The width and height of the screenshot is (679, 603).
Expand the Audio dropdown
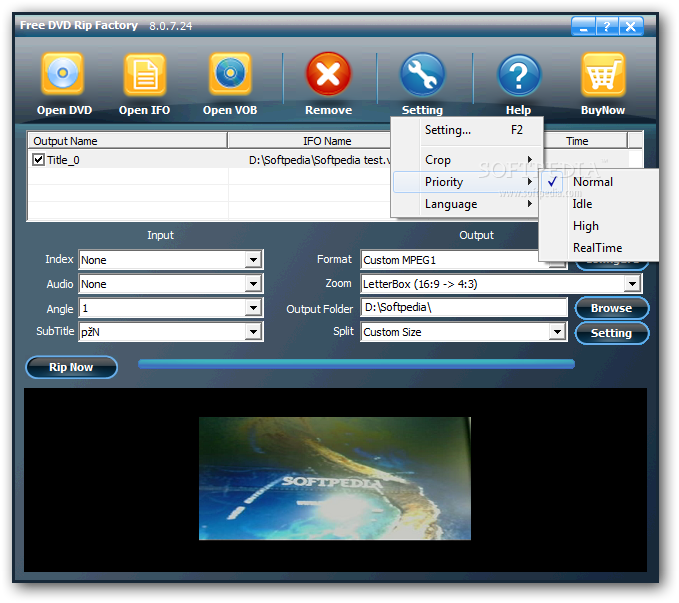click(253, 284)
